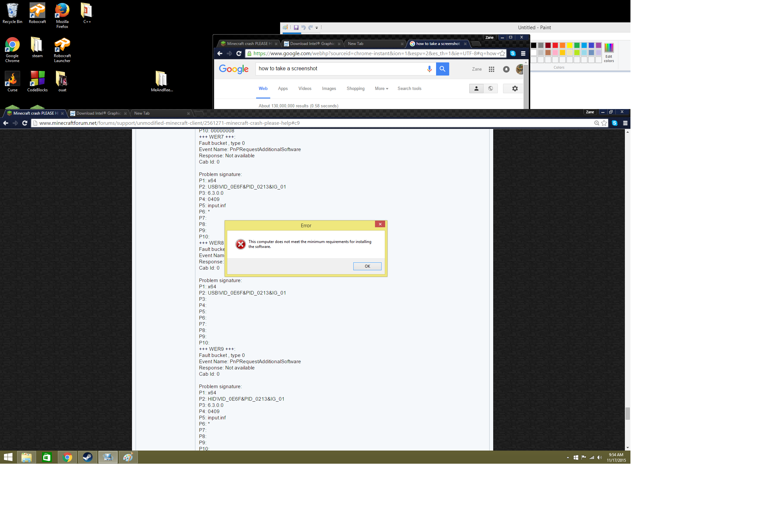Open Edit colors in Paint
This screenshot has height=532, width=771.
tap(608, 53)
